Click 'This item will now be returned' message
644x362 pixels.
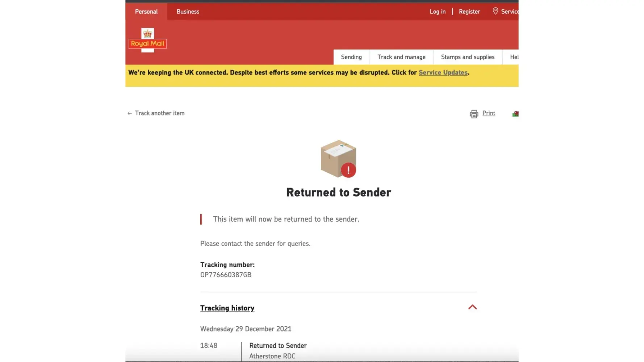coord(286,219)
